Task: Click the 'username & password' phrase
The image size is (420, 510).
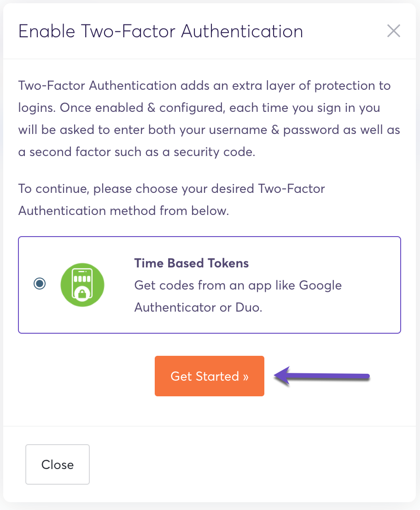Action: point(245,130)
